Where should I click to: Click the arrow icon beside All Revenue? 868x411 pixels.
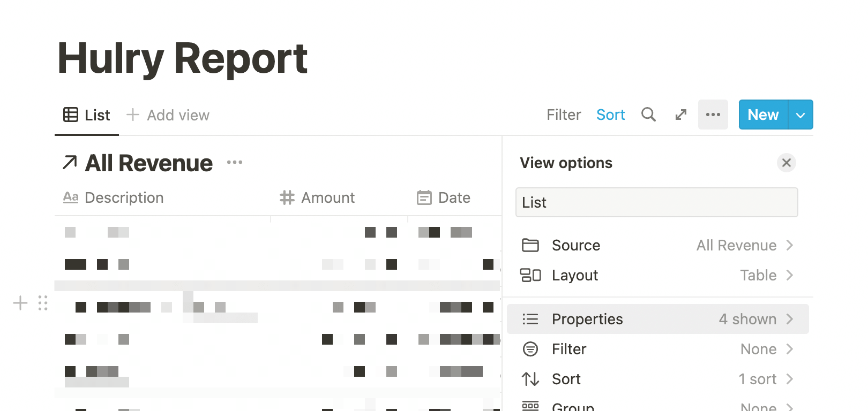(70, 163)
